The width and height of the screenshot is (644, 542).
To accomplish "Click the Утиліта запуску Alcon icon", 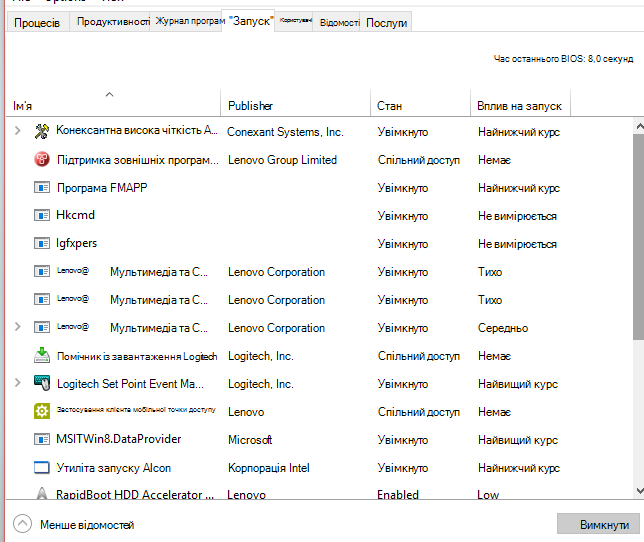I will (41, 467).
